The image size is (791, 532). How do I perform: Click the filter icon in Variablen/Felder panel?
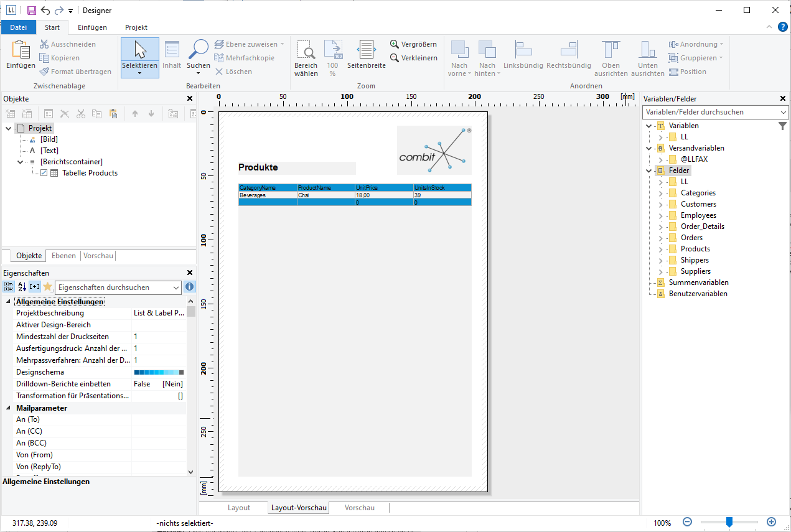(x=782, y=126)
